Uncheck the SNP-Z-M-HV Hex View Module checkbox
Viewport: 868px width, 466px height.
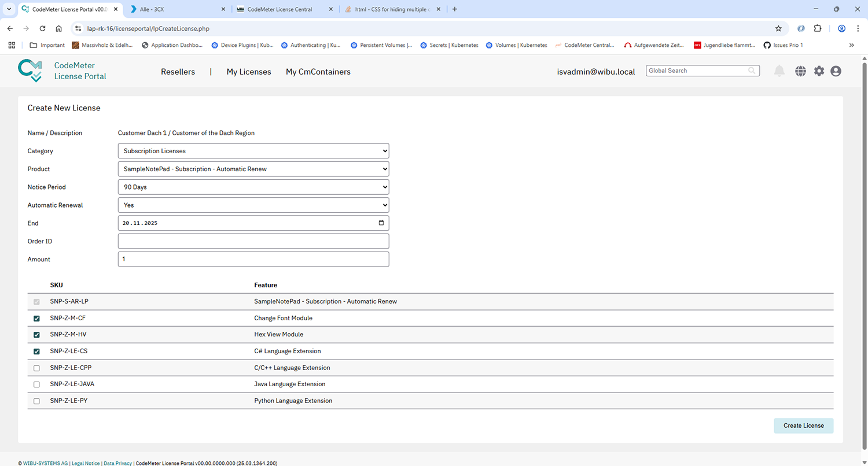tap(37, 335)
